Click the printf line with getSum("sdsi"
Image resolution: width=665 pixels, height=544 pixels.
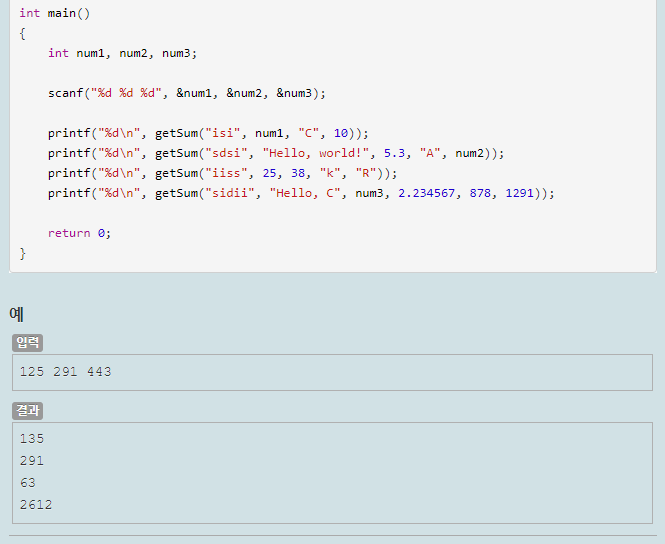[x=276, y=153]
